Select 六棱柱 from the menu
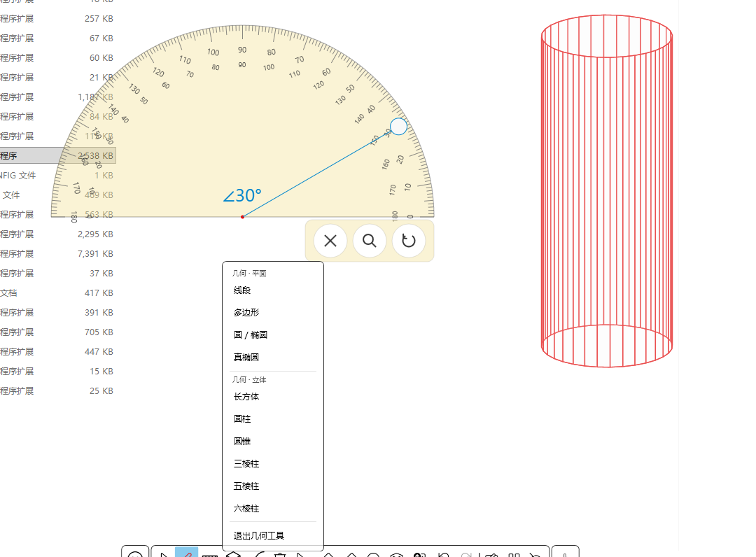The height and width of the screenshot is (557, 756). coord(273,508)
